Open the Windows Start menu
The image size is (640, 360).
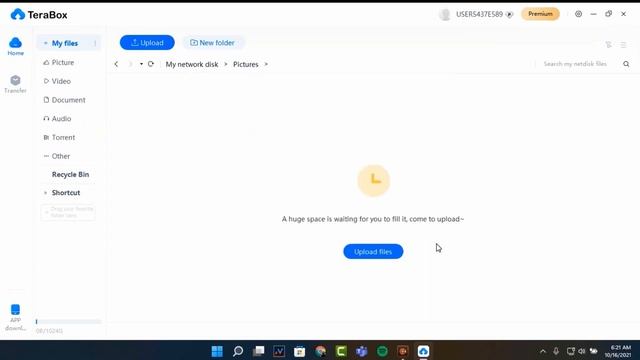[217, 351]
